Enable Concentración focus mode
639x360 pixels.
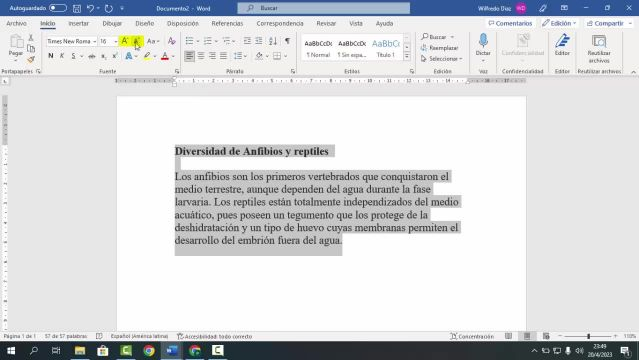tap(472, 336)
